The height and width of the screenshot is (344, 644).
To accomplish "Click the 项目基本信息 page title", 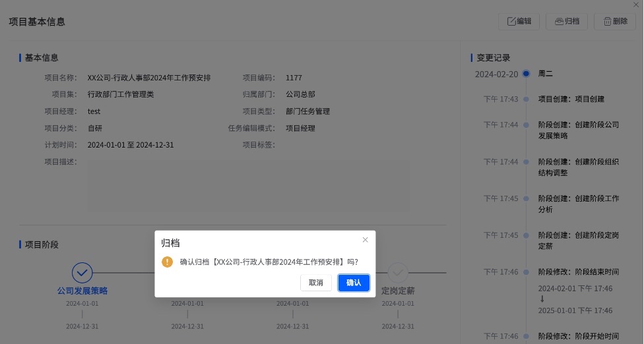I will pyautogui.click(x=37, y=22).
